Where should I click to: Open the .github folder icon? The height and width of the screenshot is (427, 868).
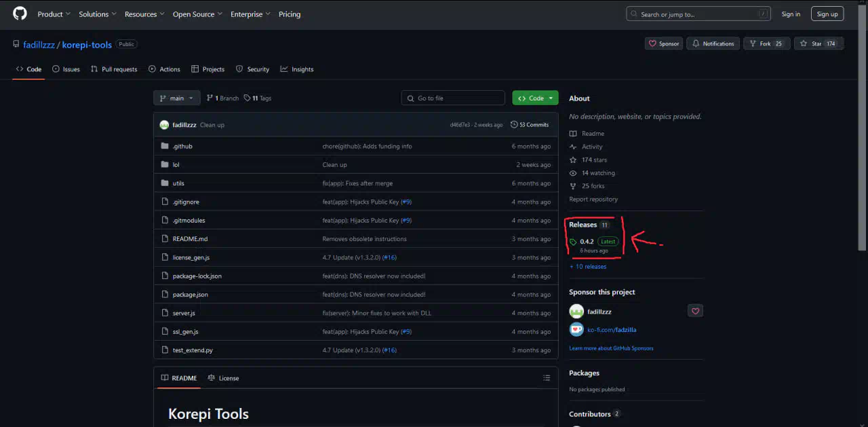[164, 146]
